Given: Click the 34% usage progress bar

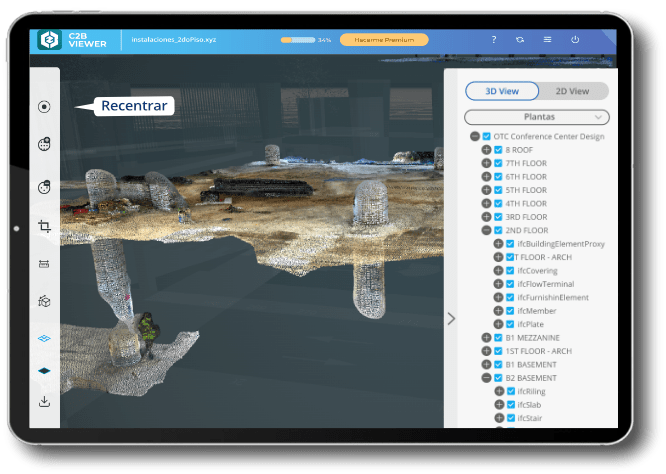Looking at the screenshot, I should [x=298, y=40].
